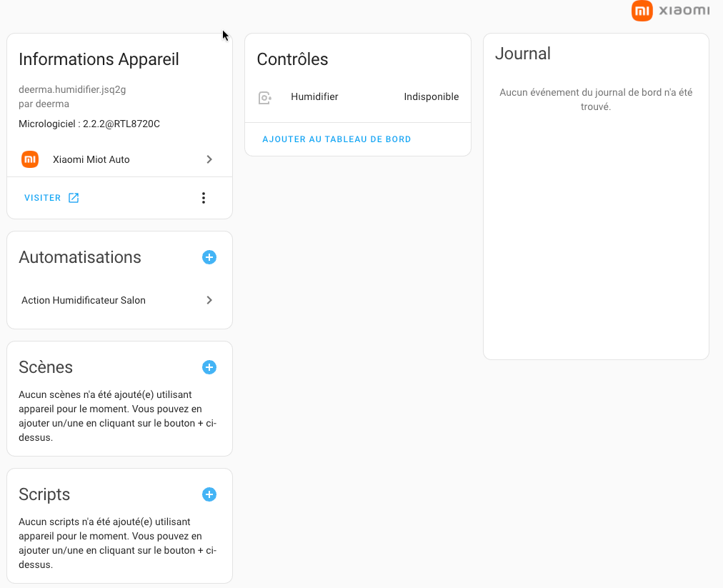Open the Xiaomi Miot Auto integration label
The image size is (723, 588).
91,159
